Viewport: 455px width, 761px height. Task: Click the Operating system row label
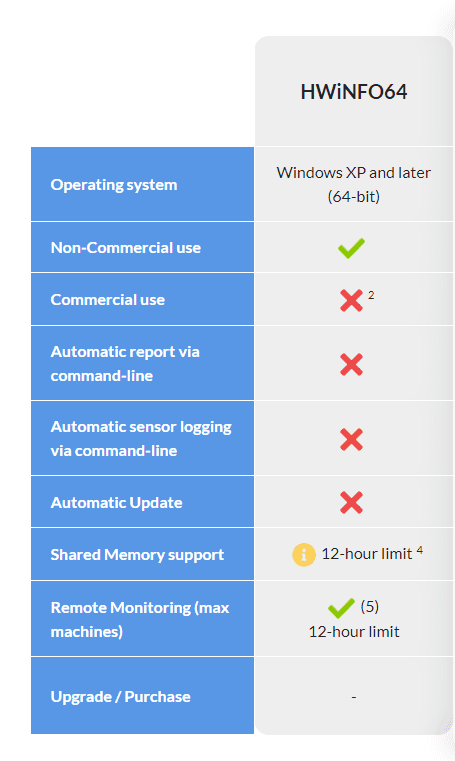(x=114, y=185)
